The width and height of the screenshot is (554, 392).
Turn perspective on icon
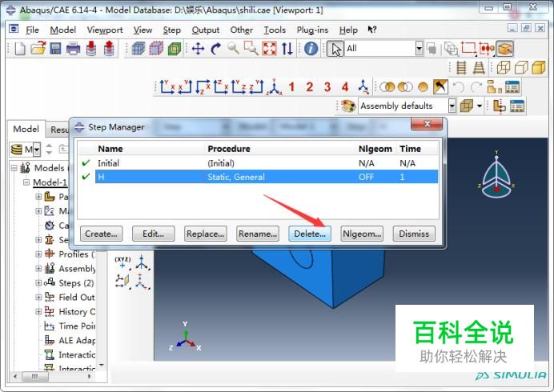click(x=479, y=67)
